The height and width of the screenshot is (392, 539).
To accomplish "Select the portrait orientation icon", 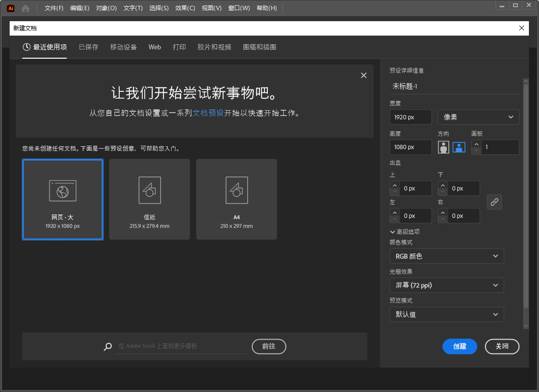I will [443, 147].
